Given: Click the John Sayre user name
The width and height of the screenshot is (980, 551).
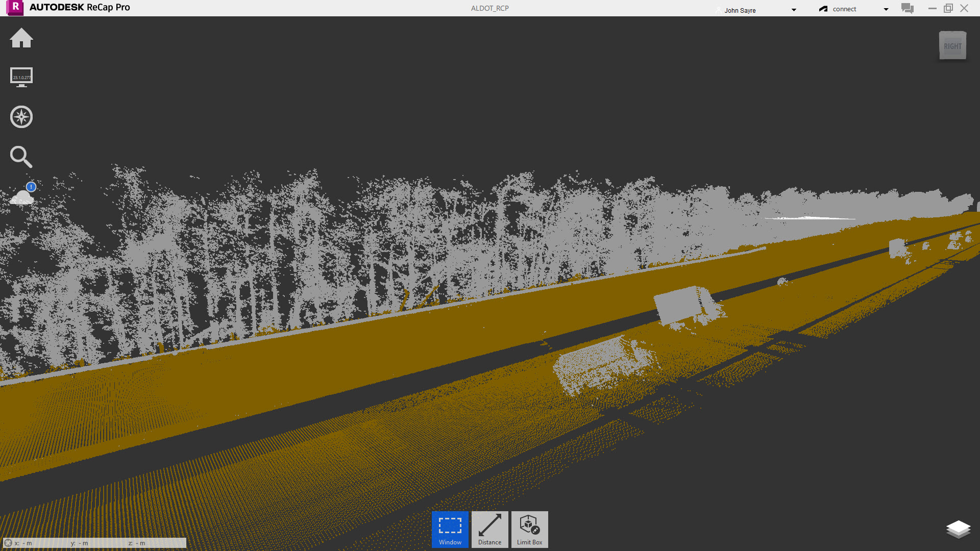Looking at the screenshot, I should pyautogui.click(x=740, y=10).
